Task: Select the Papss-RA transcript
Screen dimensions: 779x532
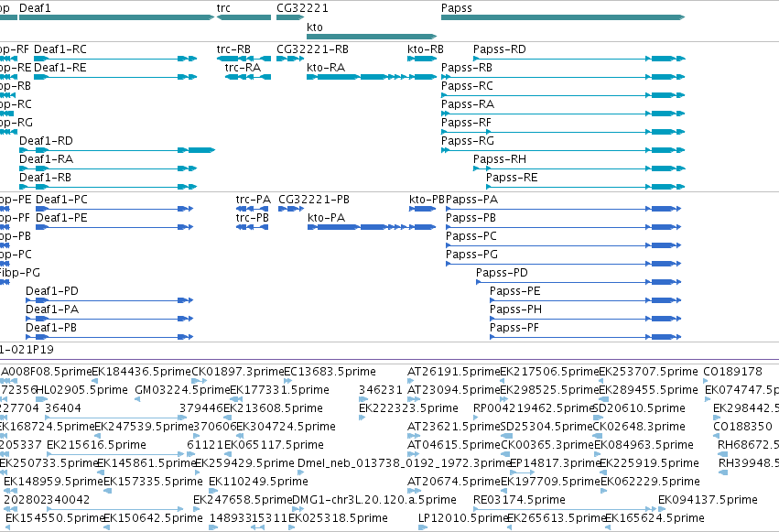Action: point(563,114)
